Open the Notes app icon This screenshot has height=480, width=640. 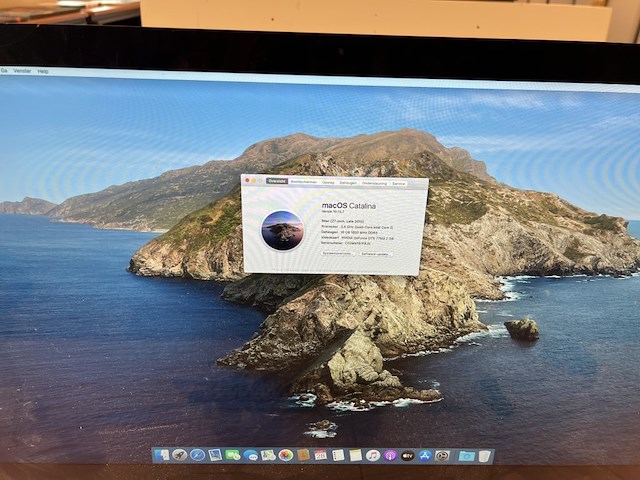pyautogui.click(x=355, y=455)
